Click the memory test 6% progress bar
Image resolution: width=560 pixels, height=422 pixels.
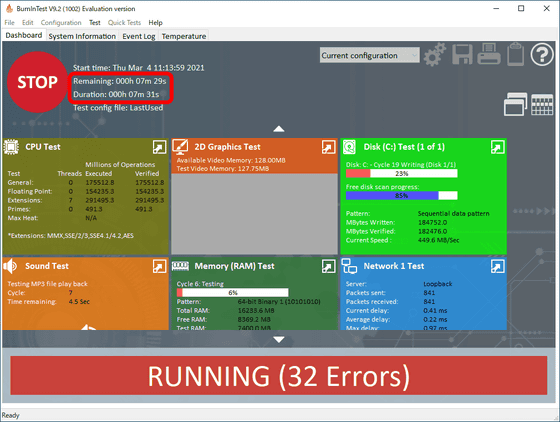(232, 293)
